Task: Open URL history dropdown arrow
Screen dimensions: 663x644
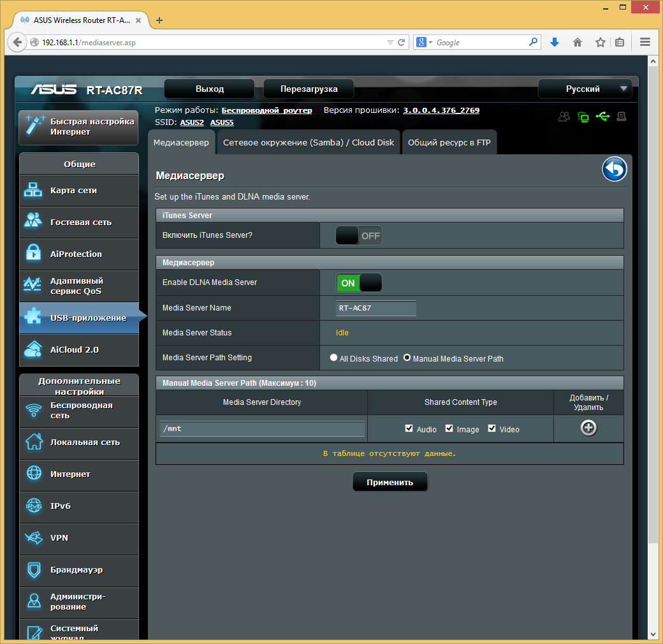Action: pos(390,42)
